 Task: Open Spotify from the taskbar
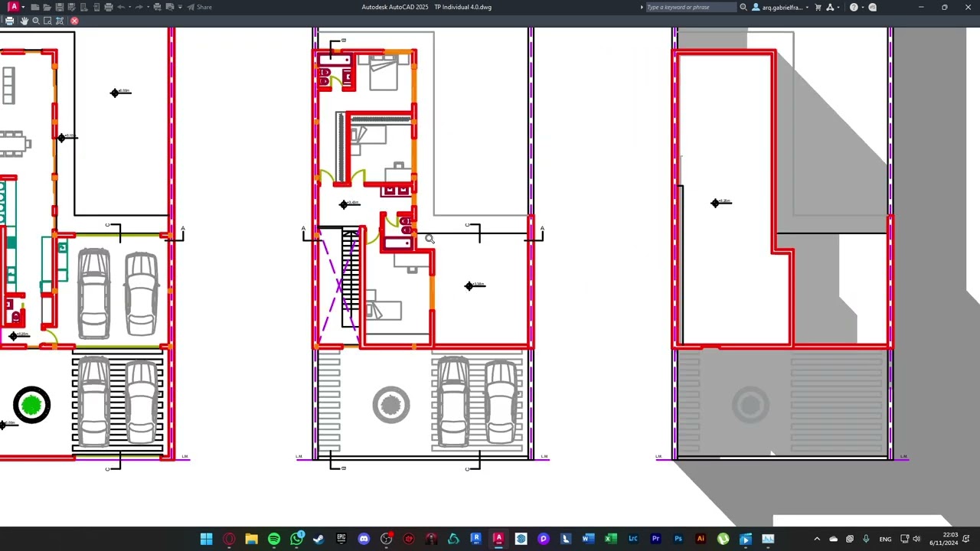coord(274,539)
